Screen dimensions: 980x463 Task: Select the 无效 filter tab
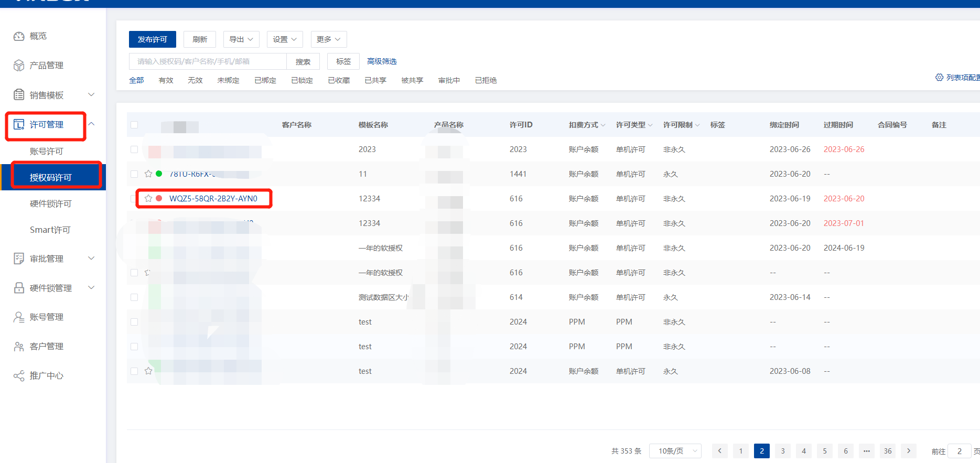pyautogui.click(x=195, y=80)
